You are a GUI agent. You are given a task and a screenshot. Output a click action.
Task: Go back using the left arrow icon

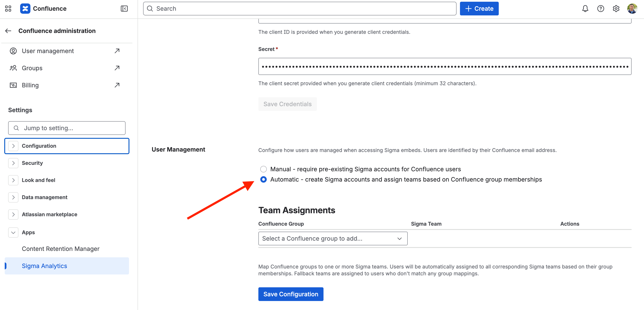coord(8,31)
